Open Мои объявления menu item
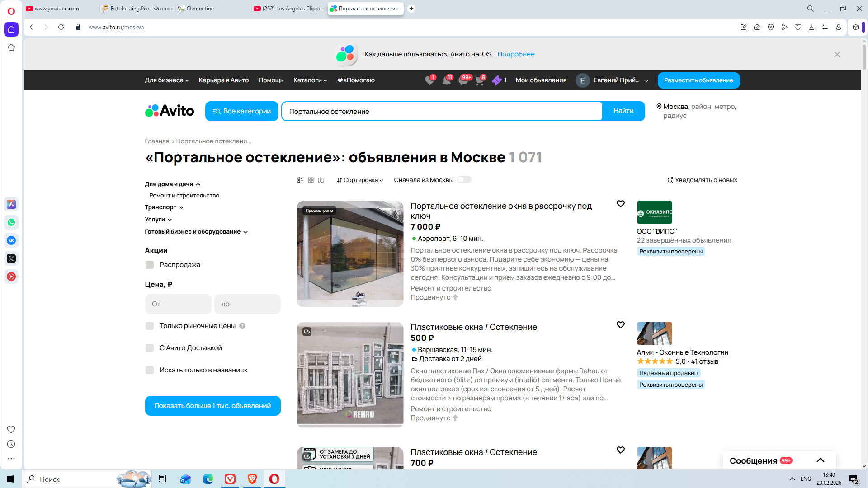The width and height of the screenshot is (868, 488). 541,80
